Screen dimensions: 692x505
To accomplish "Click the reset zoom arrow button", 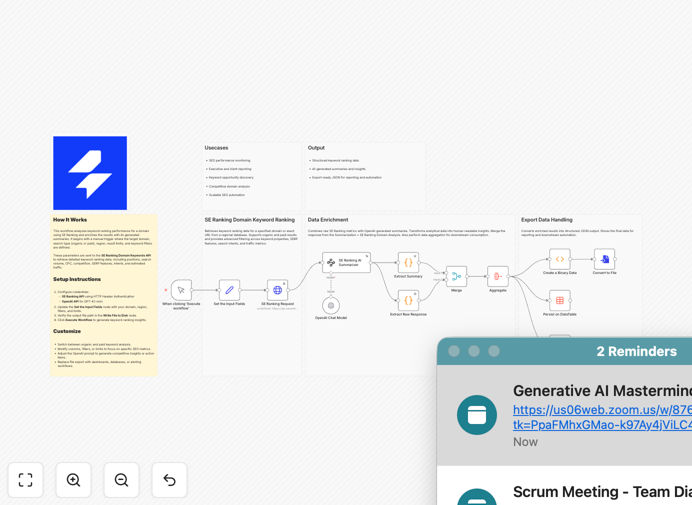I will 169,480.
